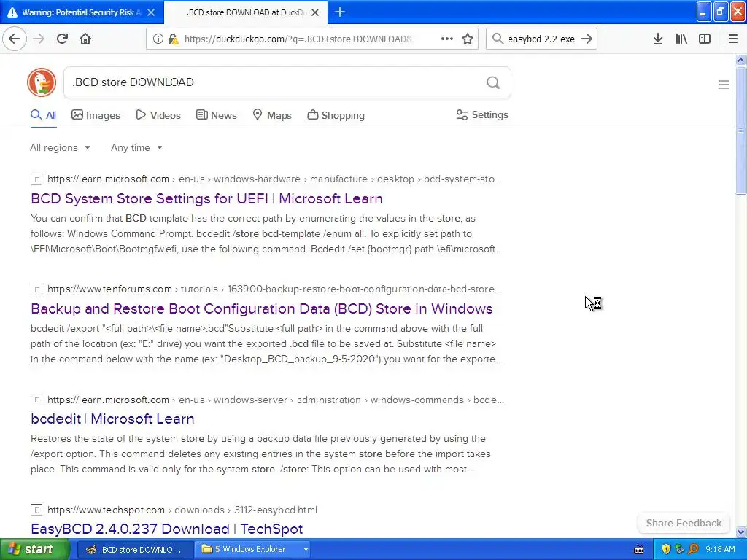
Task: Click the lock warning icon in address bar
Action: tap(174, 39)
